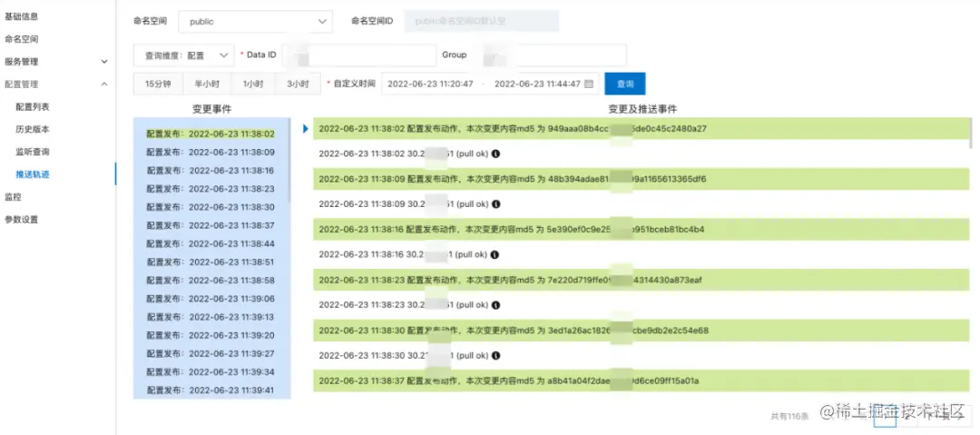Click the start time 2022-06-23 11:20:47
Screen dimensions: 980x435
point(430,84)
